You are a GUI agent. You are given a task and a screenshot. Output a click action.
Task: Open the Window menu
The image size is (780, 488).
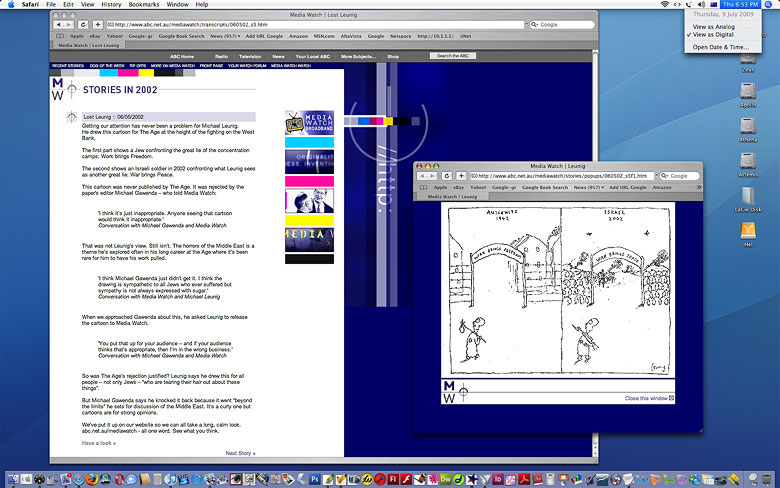[177, 4]
